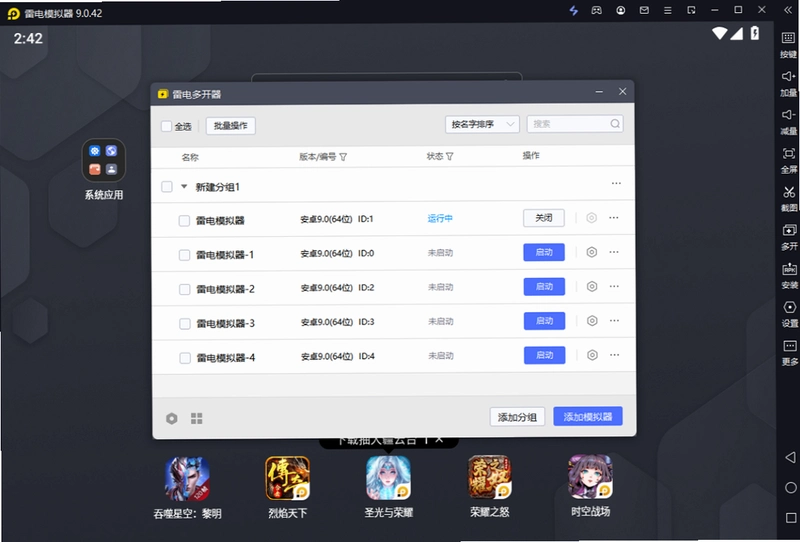The height and width of the screenshot is (542, 800).
Task: Open more options for 雷电模拟器-3 row
Action: (614, 321)
